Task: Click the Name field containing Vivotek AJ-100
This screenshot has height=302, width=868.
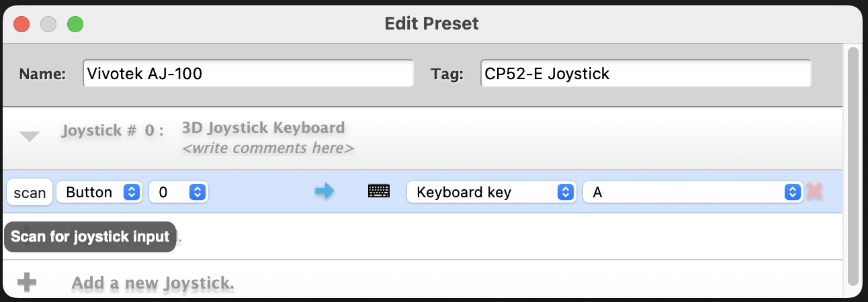Action: coord(248,74)
